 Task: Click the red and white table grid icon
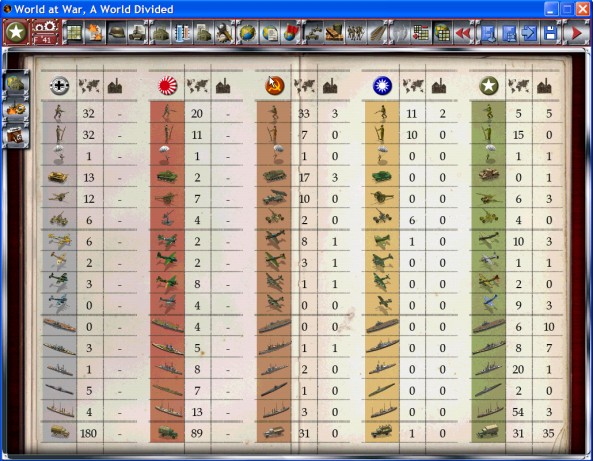pyautogui.click(x=421, y=33)
